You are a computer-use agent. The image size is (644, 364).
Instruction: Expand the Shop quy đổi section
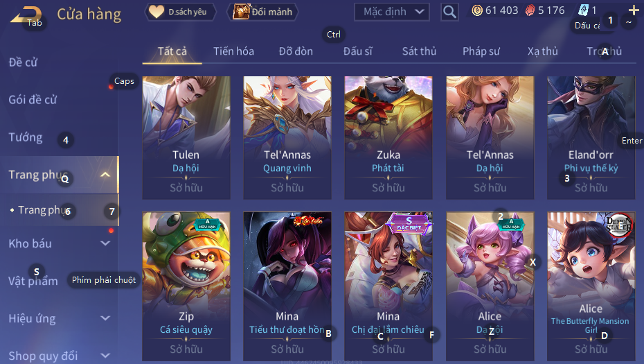(x=105, y=356)
